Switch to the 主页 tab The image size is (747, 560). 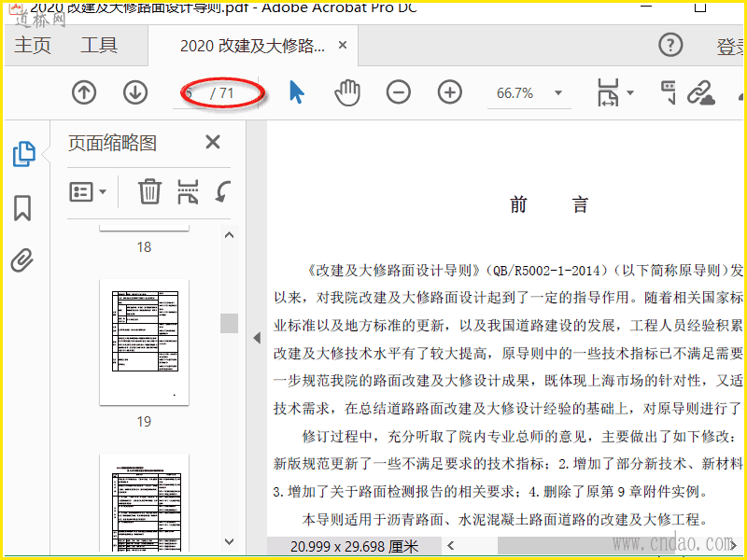pos(33,45)
